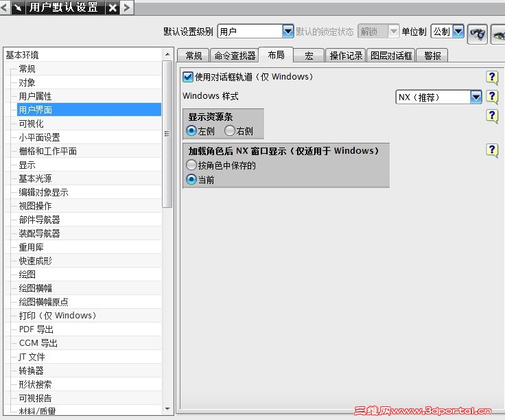
Task: Switch to 命令查找器 tab
Action: 235,56
